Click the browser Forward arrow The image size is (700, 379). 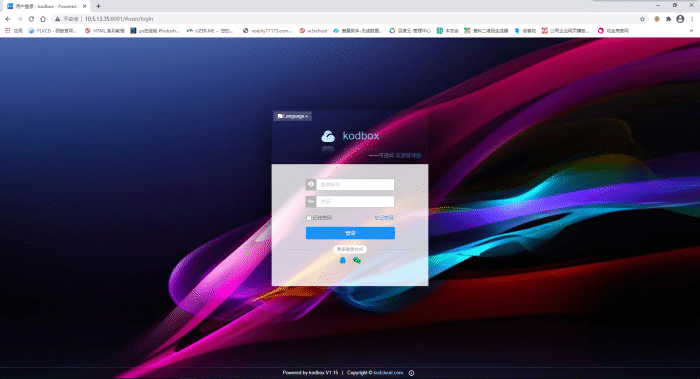pos(20,19)
